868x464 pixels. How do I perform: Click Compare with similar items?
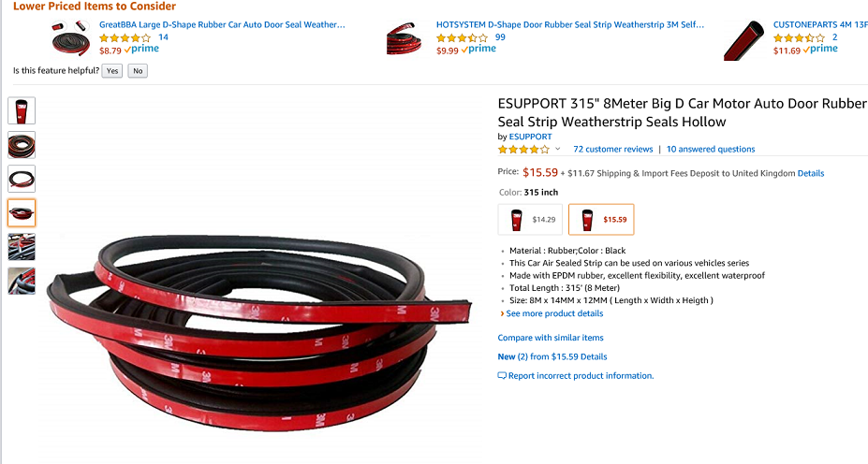(x=551, y=338)
